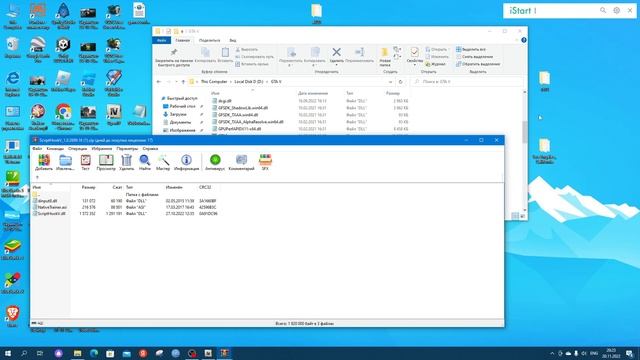Click the iStart search magnifier icon

click(603, 11)
